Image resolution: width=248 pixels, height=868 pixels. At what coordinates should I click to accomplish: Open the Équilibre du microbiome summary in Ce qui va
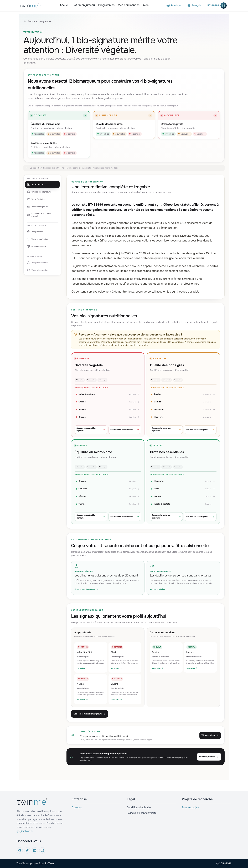(x=59, y=129)
